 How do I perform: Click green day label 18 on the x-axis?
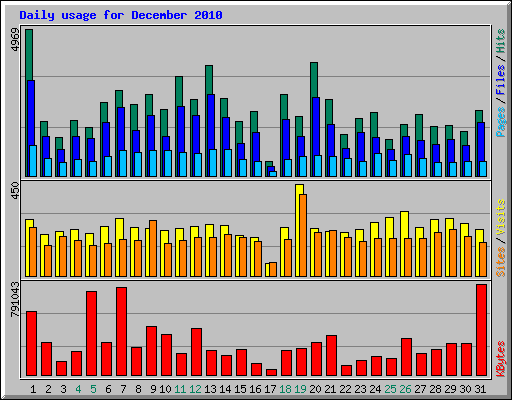click(x=285, y=389)
